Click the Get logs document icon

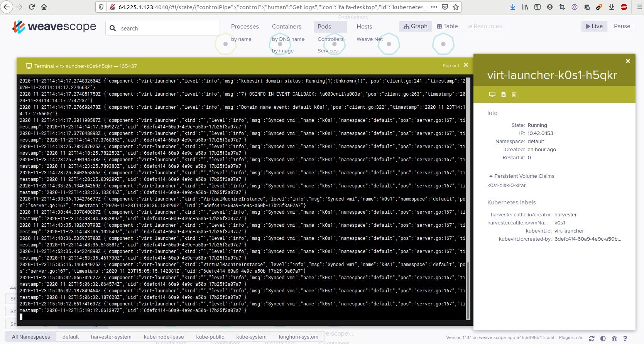(503, 94)
